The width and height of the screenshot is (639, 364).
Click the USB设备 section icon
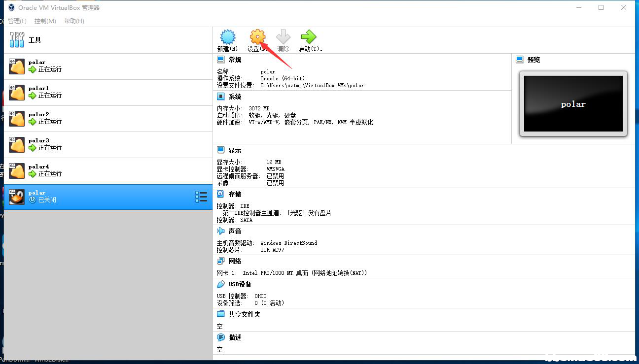[219, 284]
